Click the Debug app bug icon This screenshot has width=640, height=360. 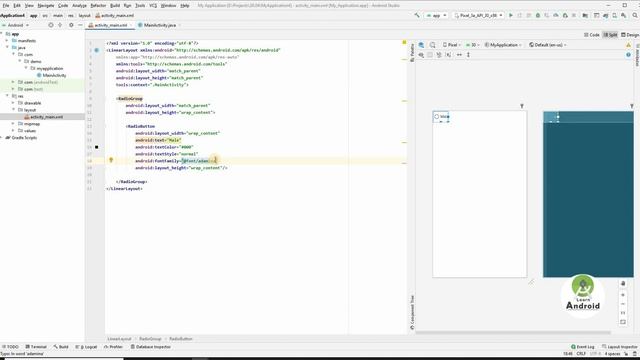[x=538, y=16]
